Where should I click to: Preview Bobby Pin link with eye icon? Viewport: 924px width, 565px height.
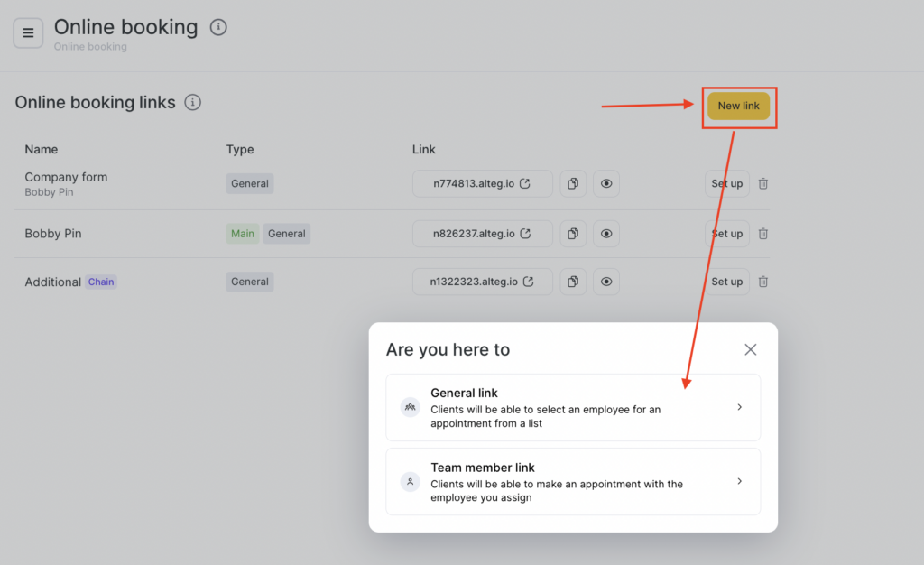coord(606,234)
